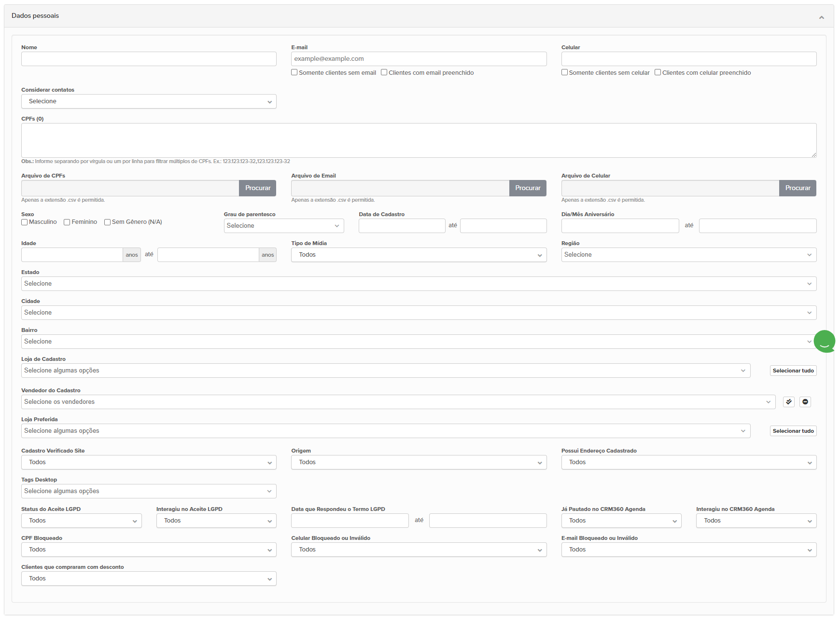This screenshot has width=840, height=620.
Task: Collapse the Dados pessoais panel chevron
Action: [x=821, y=17]
